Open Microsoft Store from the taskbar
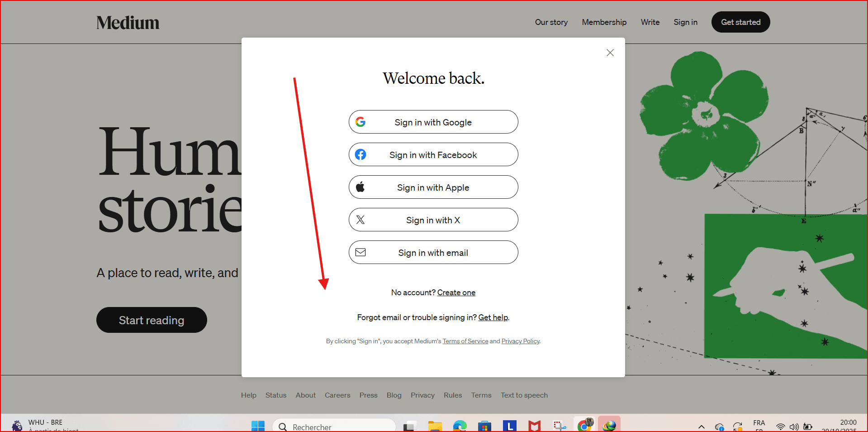 click(484, 426)
